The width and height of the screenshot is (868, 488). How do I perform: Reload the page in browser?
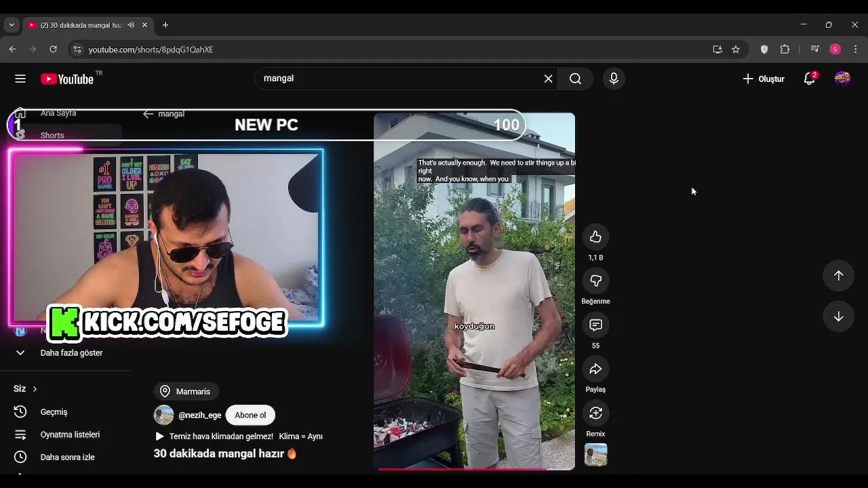pyautogui.click(x=53, y=49)
